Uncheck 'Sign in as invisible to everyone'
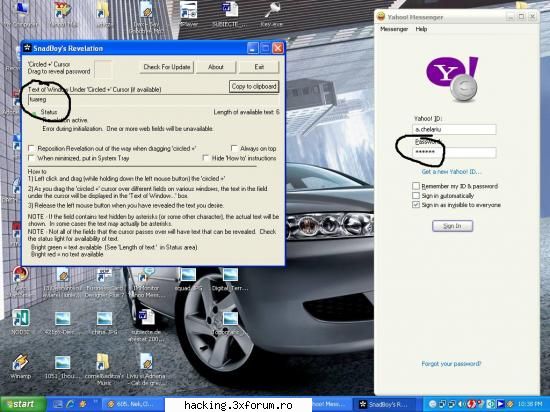The width and height of the screenshot is (550, 412). click(x=416, y=204)
